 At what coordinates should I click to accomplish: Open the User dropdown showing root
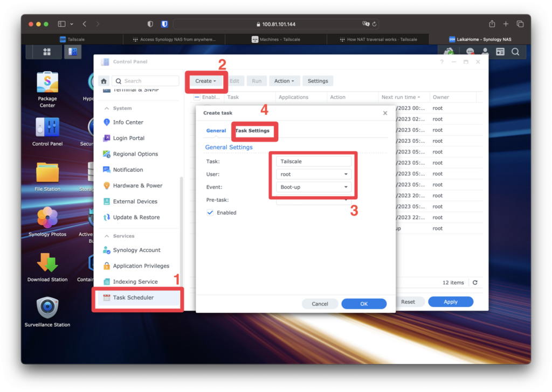coord(314,174)
